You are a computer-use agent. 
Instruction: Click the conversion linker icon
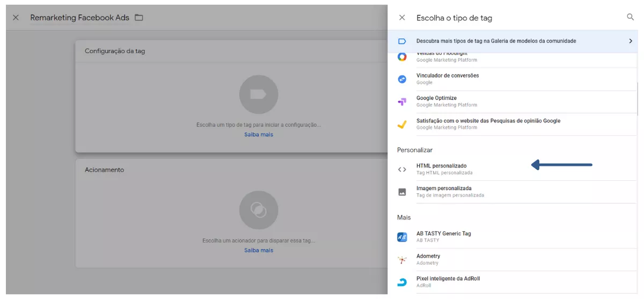[x=402, y=79]
